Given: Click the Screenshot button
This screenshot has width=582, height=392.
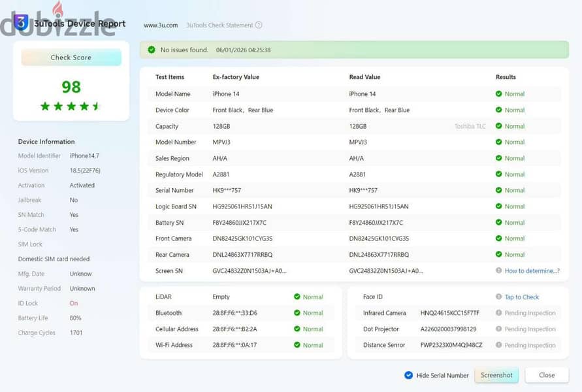Looking at the screenshot, I should tap(496, 375).
